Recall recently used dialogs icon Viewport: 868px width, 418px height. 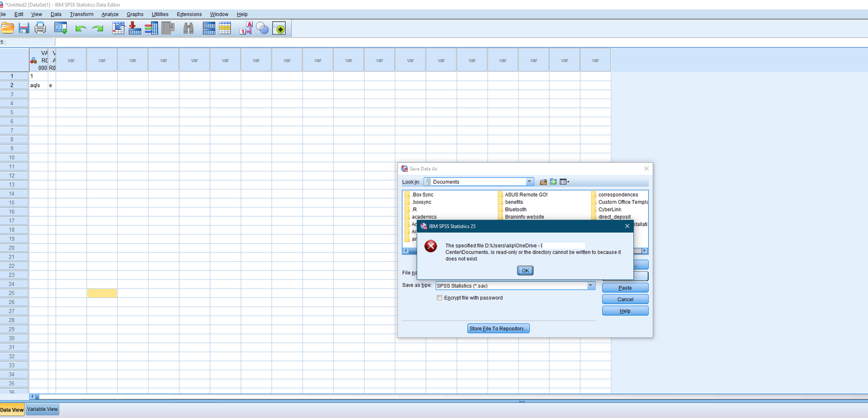60,28
